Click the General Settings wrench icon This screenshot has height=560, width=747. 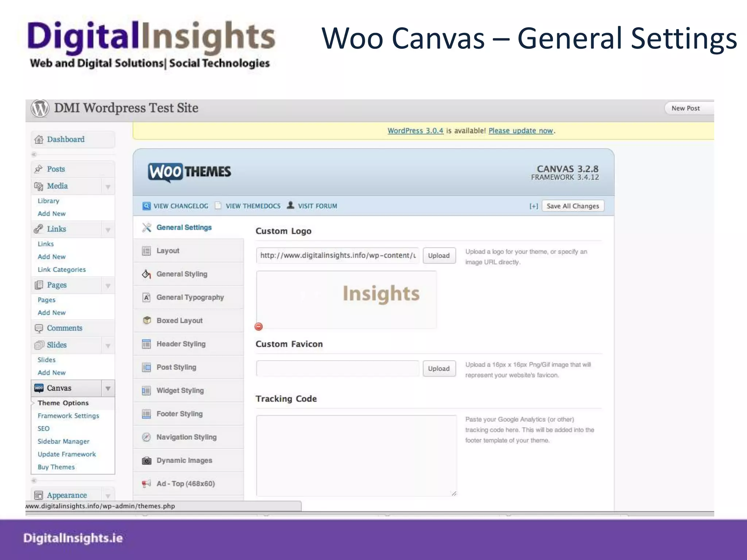(x=147, y=227)
